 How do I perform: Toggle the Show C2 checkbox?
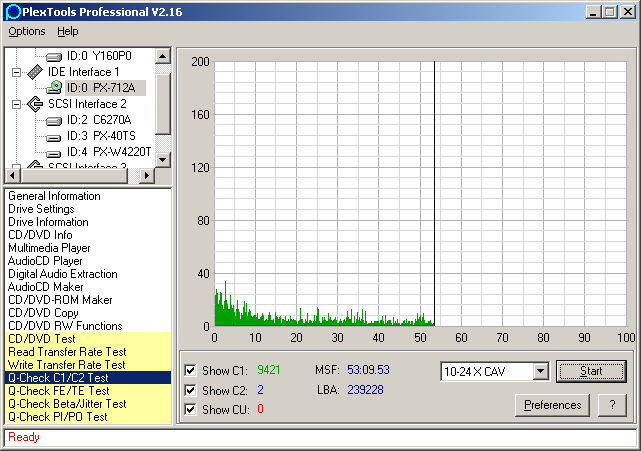pyautogui.click(x=190, y=390)
